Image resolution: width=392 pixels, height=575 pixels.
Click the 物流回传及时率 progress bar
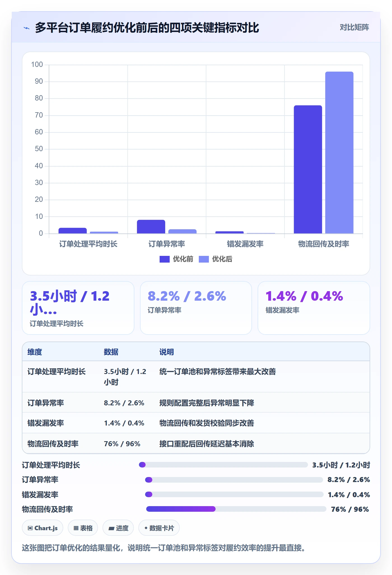coord(236,509)
